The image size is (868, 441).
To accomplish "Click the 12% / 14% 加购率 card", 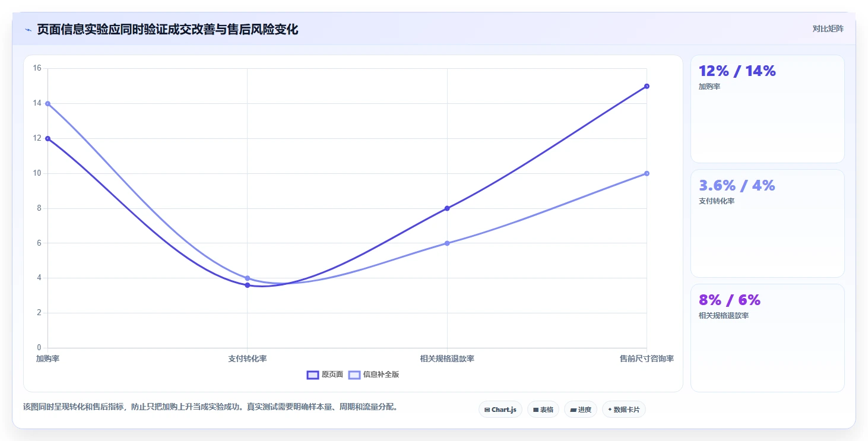I will point(767,109).
